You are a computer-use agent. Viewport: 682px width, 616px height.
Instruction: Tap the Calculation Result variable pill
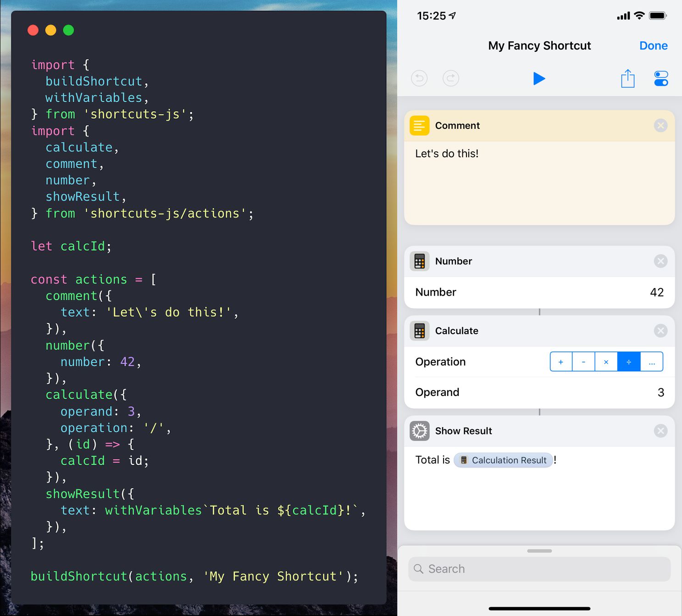pyautogui.click(x=503, y=460)
